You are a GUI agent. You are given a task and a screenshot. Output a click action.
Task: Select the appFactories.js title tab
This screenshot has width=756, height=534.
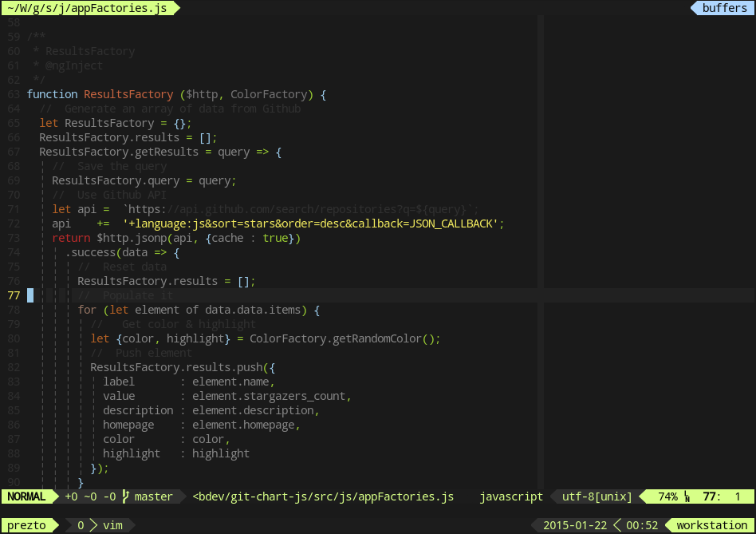click(88, 8)
